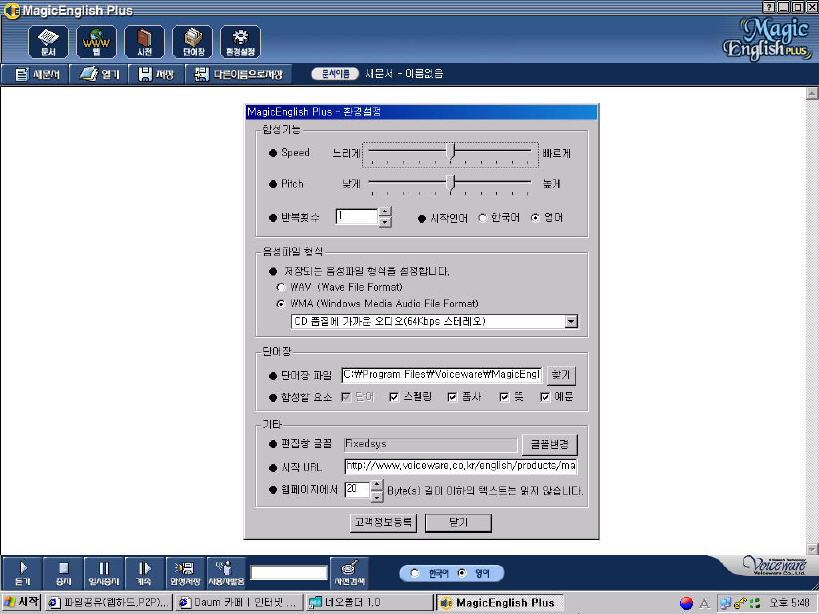Choose WAV (Wave File Format) option
This screenshot has height=614, width=819.
[281, 287]
